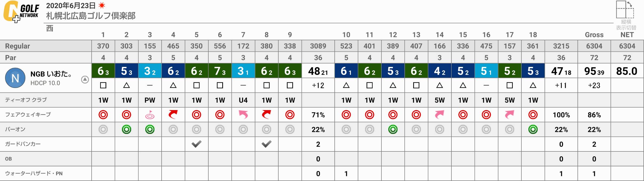
Task: Tap the Golf Network Plus logo
Action: click(21, 12)
